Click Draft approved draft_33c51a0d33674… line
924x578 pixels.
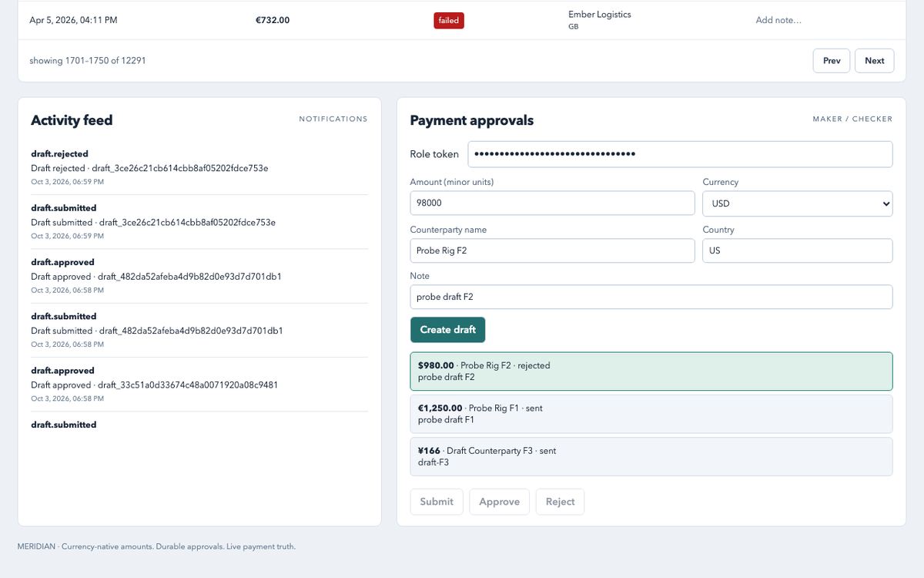click(x=154, y=385)
